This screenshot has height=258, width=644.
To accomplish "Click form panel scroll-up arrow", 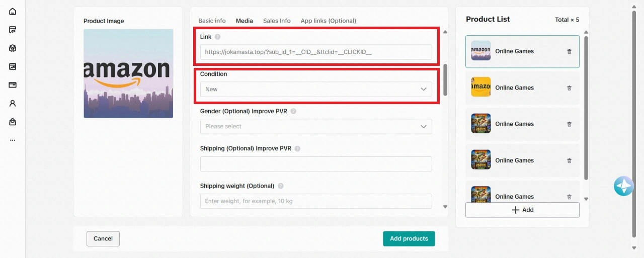I will (x=445, y=32).
